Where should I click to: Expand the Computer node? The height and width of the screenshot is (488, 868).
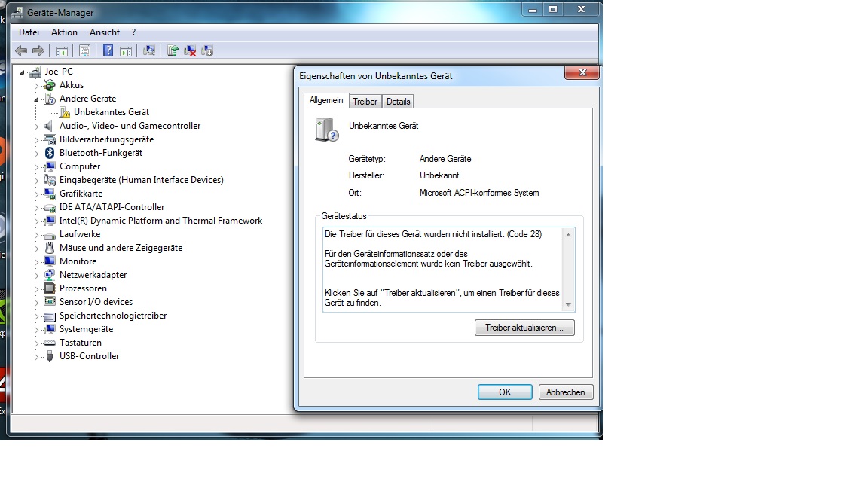point(36,167)
